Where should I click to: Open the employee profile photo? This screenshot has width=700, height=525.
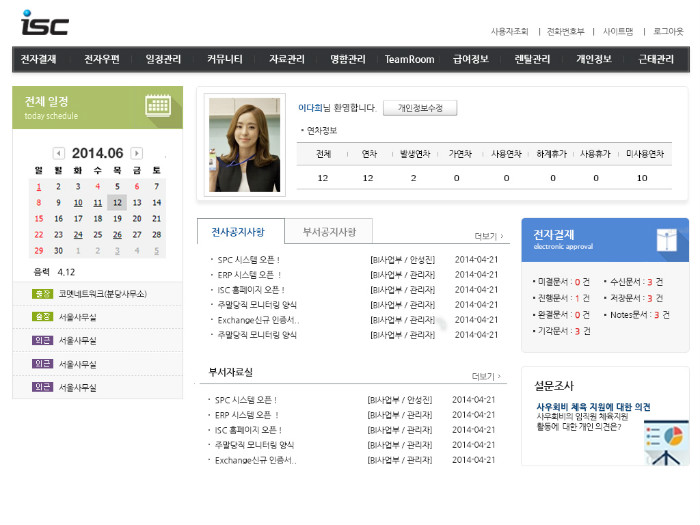point(244,145)
